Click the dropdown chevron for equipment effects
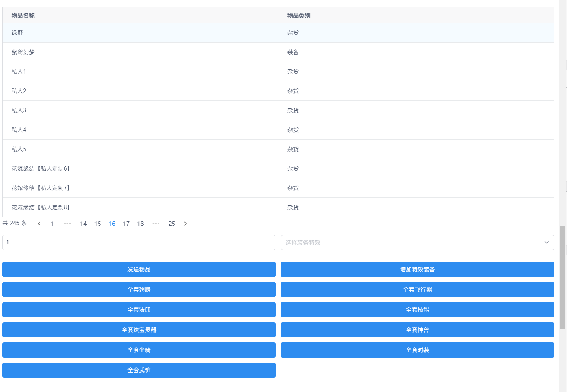The image size is (567, 392). click(546, 243)
